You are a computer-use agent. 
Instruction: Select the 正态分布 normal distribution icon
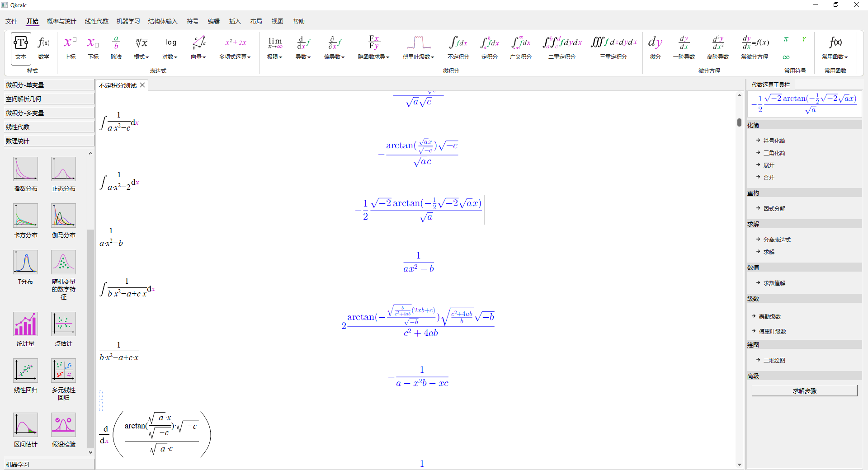pos(63,174)
